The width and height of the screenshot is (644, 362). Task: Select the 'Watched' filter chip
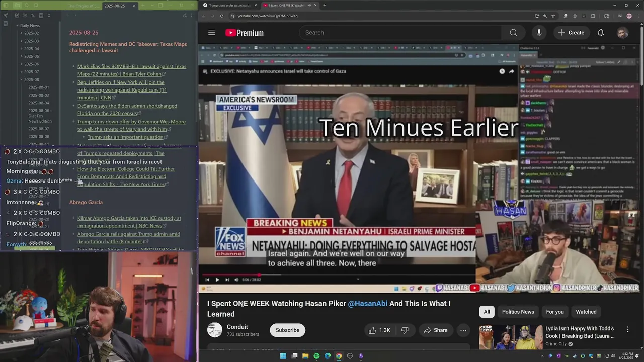click(x=586, y=312)
